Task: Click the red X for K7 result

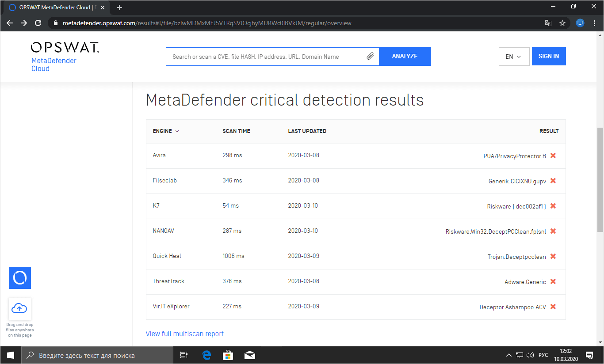Action: (x=553, y=206)
